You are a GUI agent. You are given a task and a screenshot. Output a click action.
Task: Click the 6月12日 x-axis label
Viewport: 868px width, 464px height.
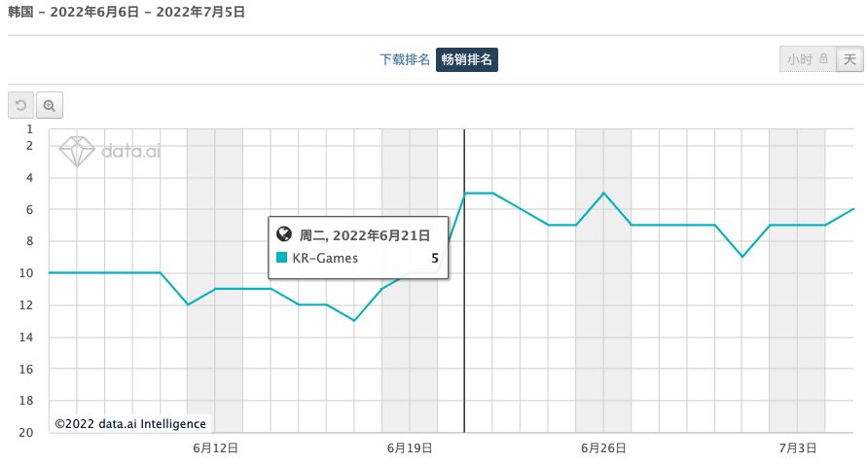pos(216,448)
